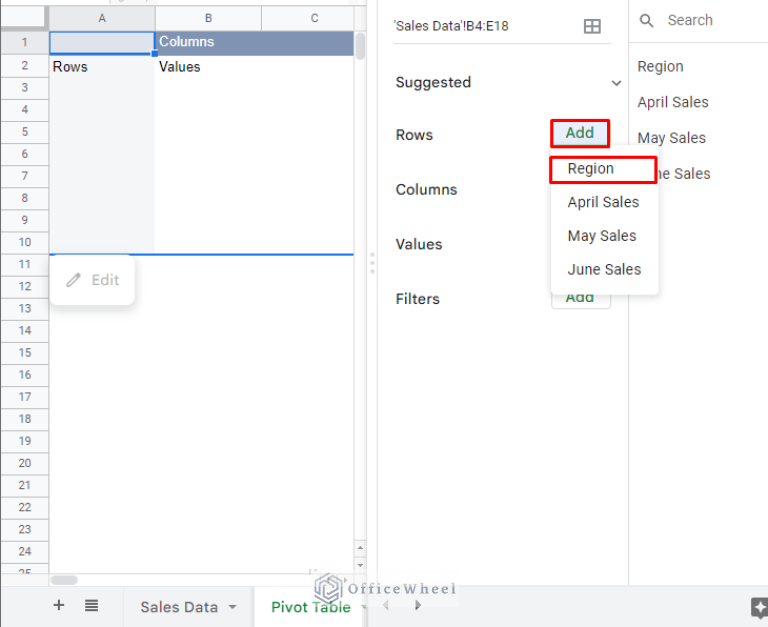Add a new sheet with plus icon

pos(59,605)
